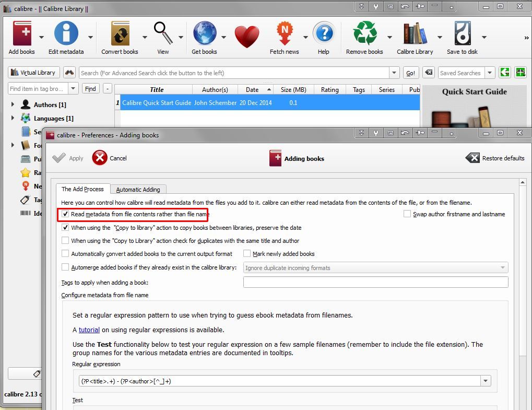Sort by the Date column header
Viewport: 532px width, 410px height.
tap(256, 90)
